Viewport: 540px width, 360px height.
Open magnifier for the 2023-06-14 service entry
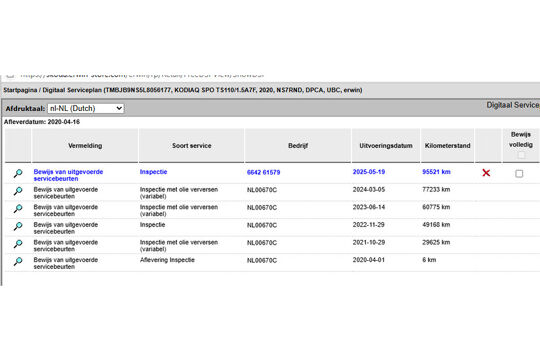click(x=18, y=208)
